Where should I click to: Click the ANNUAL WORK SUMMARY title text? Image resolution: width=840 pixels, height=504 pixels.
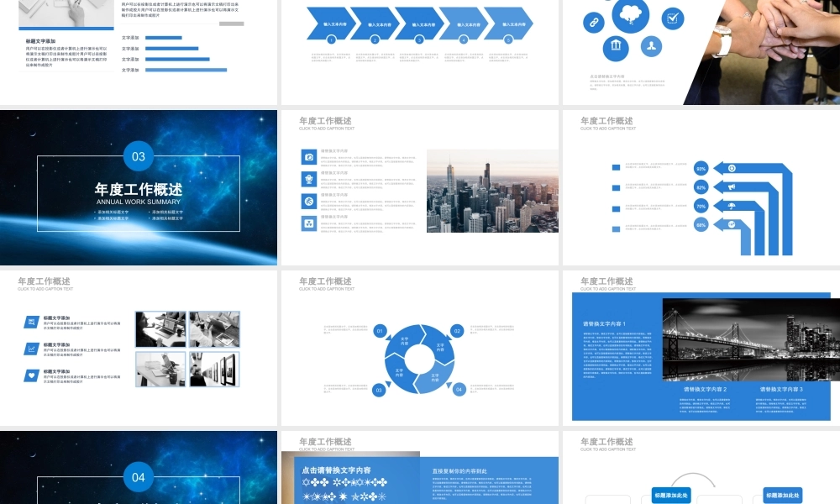[139, 202]
